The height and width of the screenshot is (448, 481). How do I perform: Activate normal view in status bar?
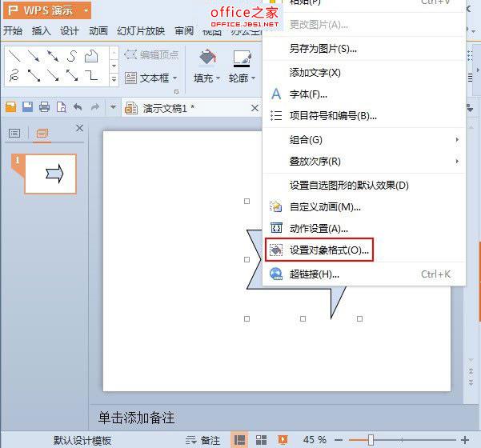[239, 440]
